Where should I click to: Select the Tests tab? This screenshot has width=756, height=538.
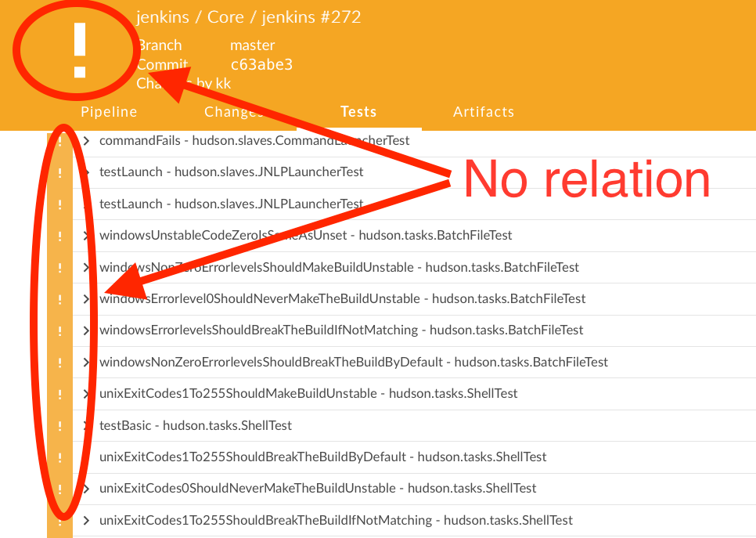tap(358, 112)
